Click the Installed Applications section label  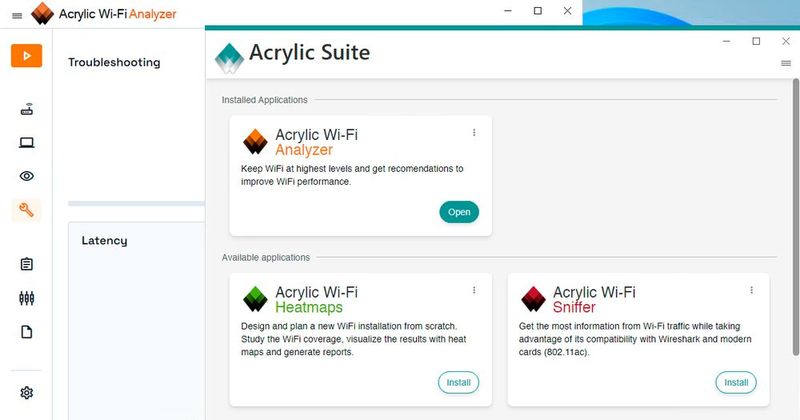(x=264, y=100)
